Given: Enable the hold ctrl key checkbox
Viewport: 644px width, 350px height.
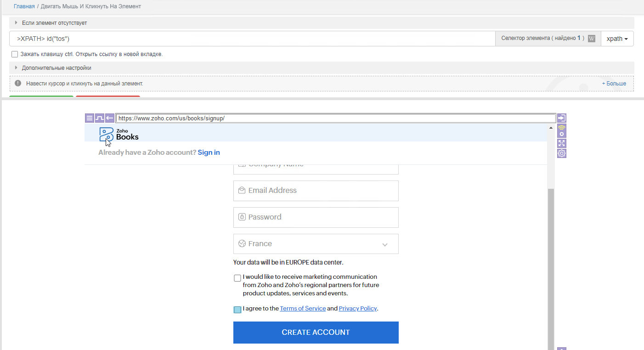Looking at the screenshot, I should pyautogui.click(x=15, y=54).
